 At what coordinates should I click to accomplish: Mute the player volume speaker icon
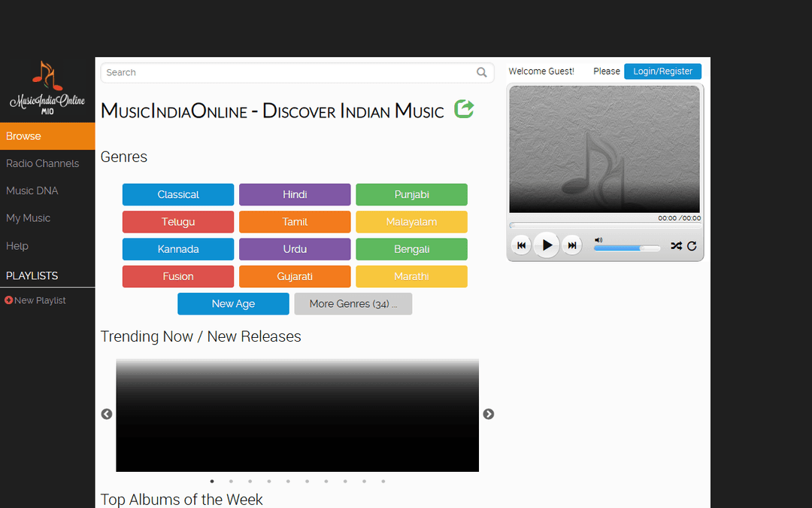click(598, 240)
